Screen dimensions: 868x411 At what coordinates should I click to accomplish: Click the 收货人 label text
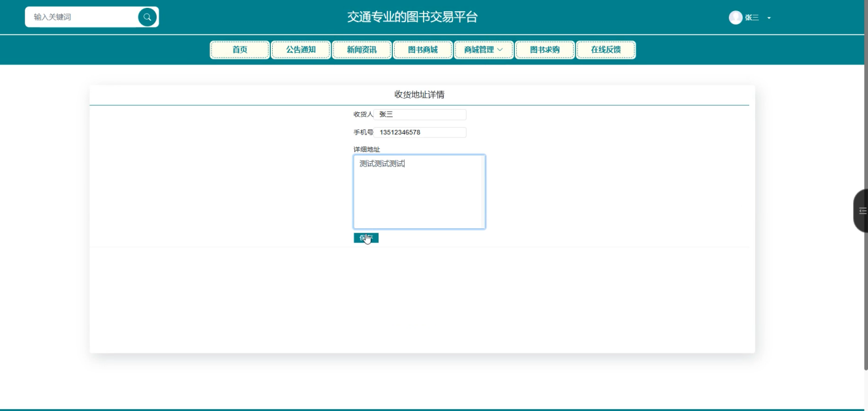(364, 114)
